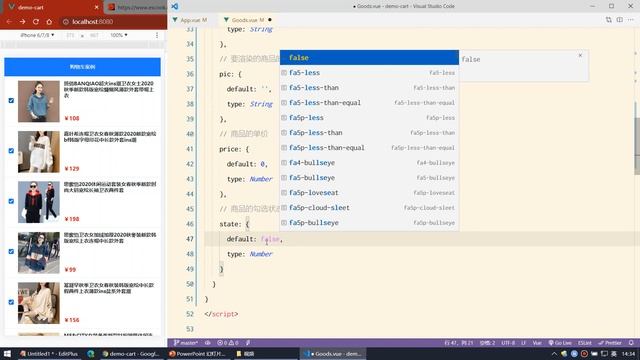
Task: Click the VS Code logo icon
Action: 175,6
